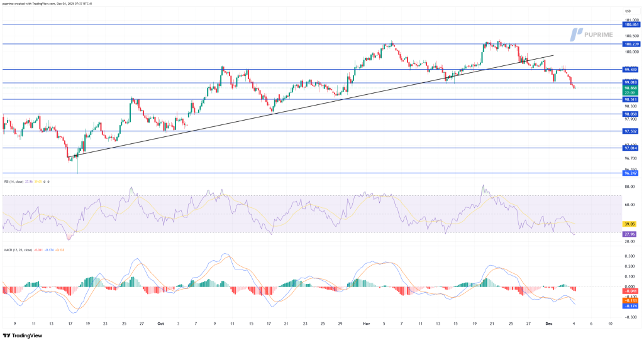Image resolution: width=644 pixels, height=343 pixels.
Task: Click the orange MACD signal tag -0.133
Action: point(631,300)
